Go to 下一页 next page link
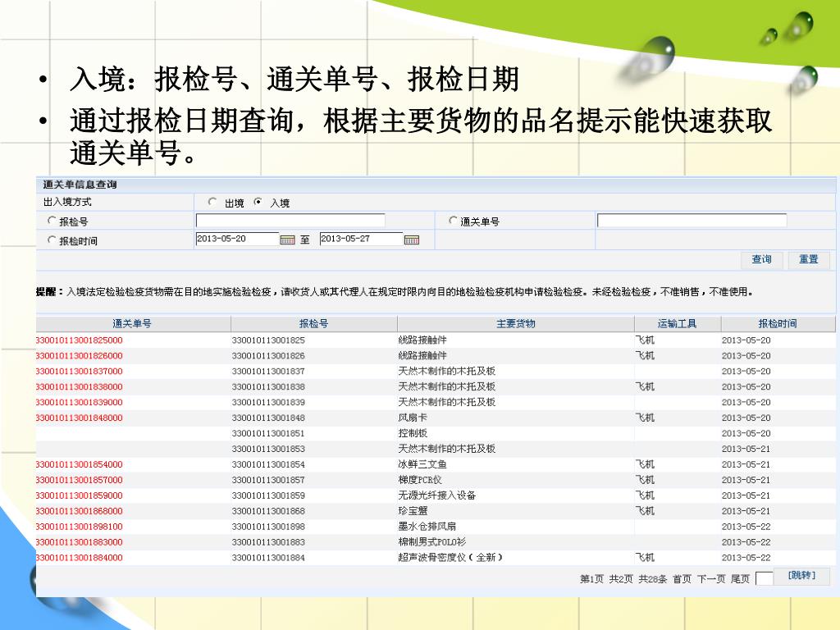The height and width of the screenshot is (630, 840). tap(711, 578)
